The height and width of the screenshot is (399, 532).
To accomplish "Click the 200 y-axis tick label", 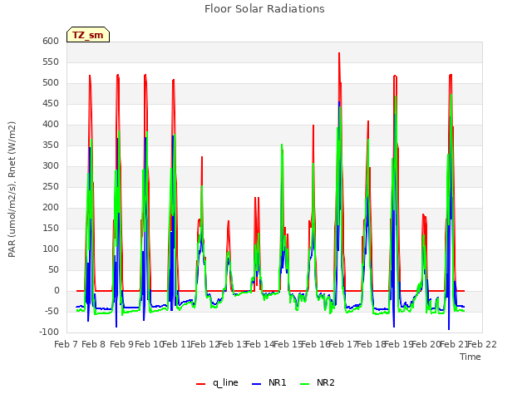I will 51,207.
